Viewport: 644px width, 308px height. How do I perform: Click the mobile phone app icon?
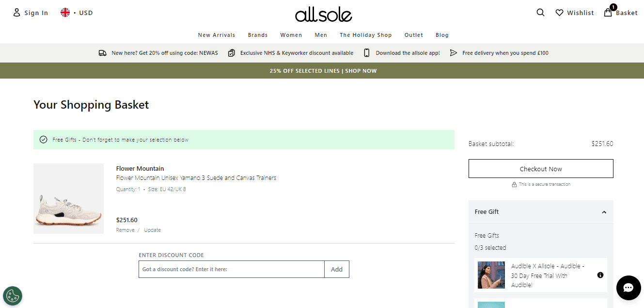[x=367, y=53]
